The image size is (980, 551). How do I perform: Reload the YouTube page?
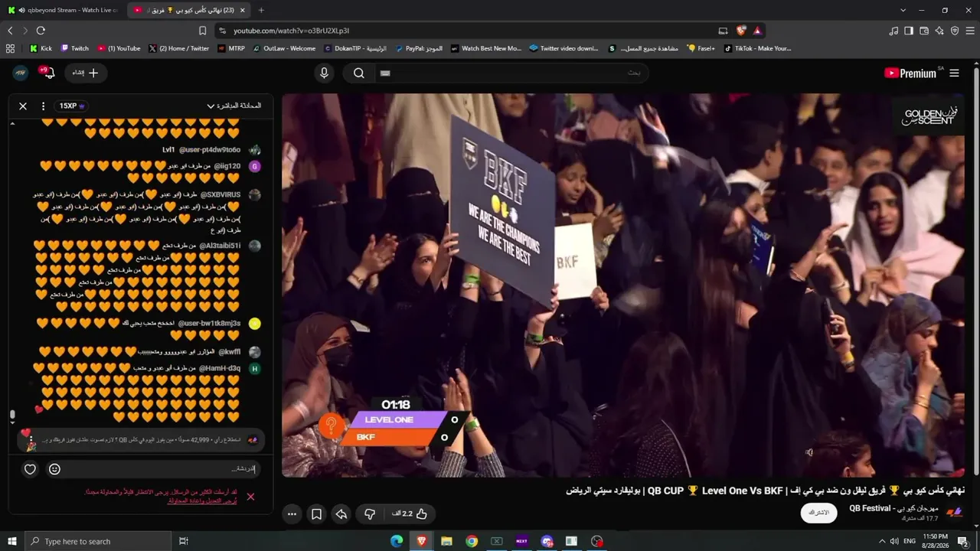(x=41, y=31)
